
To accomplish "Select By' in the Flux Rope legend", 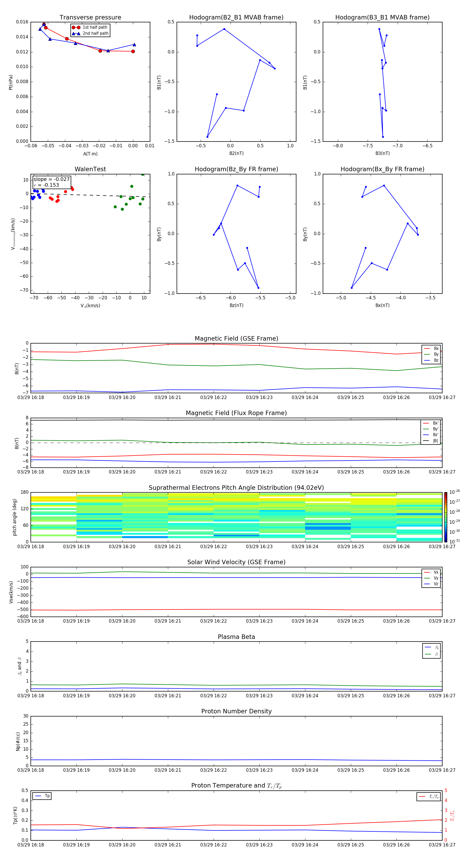I will 431,429.
